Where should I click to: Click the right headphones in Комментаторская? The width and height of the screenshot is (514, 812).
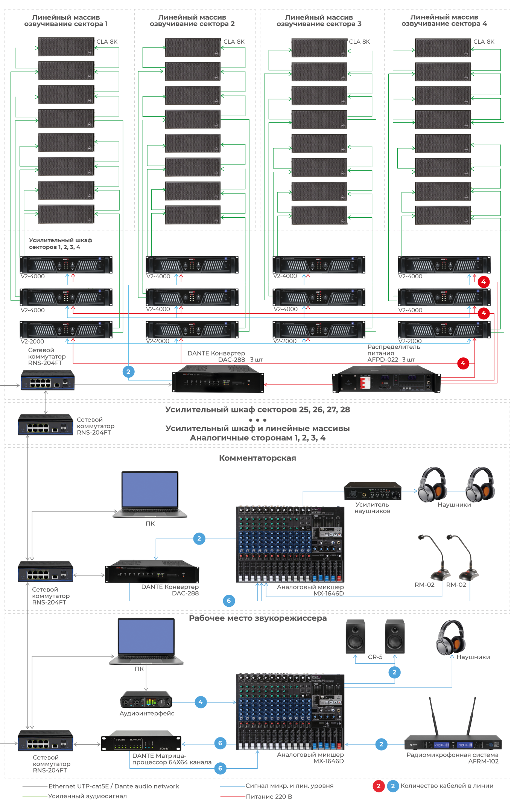click(480, 484)
